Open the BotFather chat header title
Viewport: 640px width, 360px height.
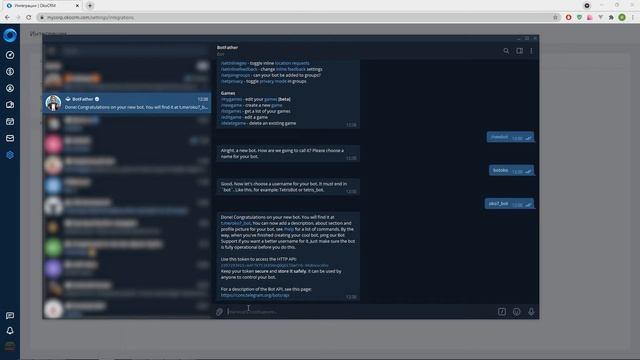[x=227, y=48]
